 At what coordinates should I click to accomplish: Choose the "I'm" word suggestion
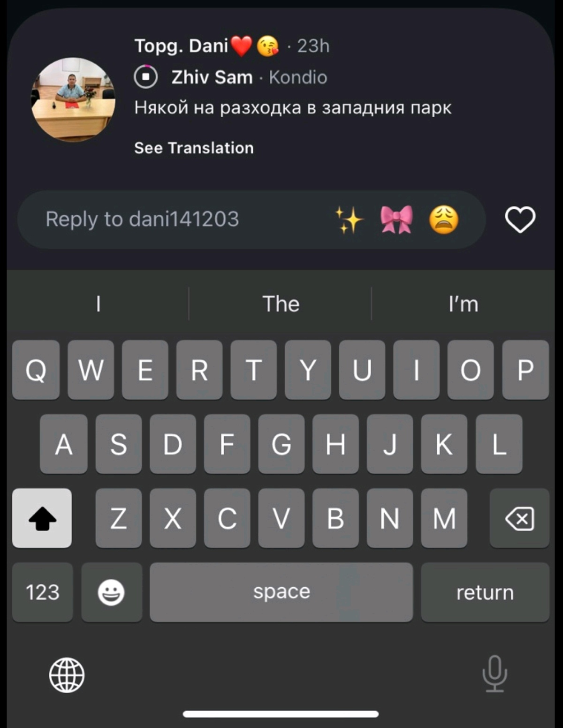coord(463,304)
